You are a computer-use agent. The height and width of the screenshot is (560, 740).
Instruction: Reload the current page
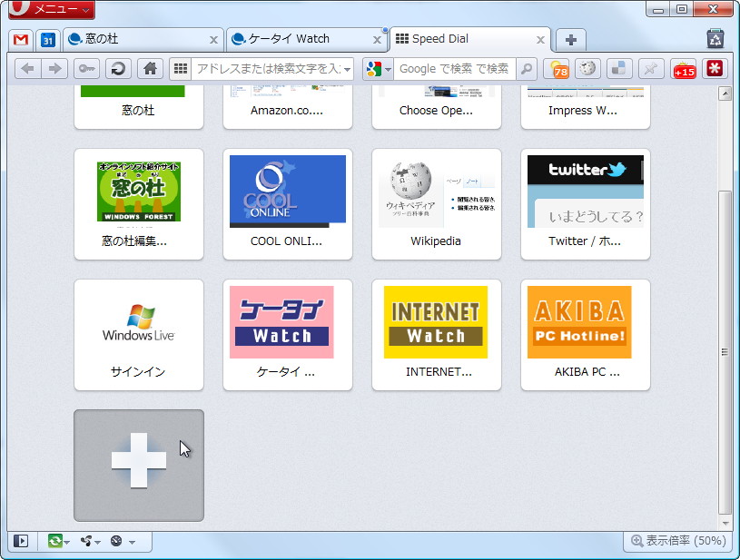pos(117,68)
